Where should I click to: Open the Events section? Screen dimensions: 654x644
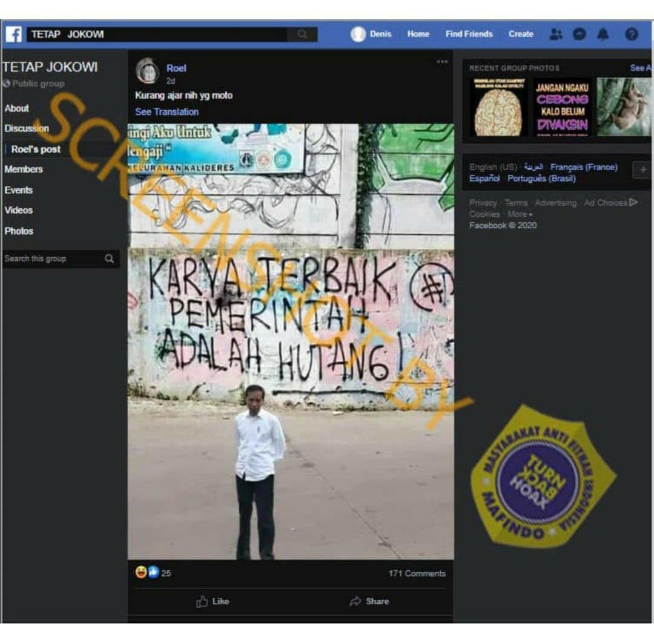(x=18, y=190)
